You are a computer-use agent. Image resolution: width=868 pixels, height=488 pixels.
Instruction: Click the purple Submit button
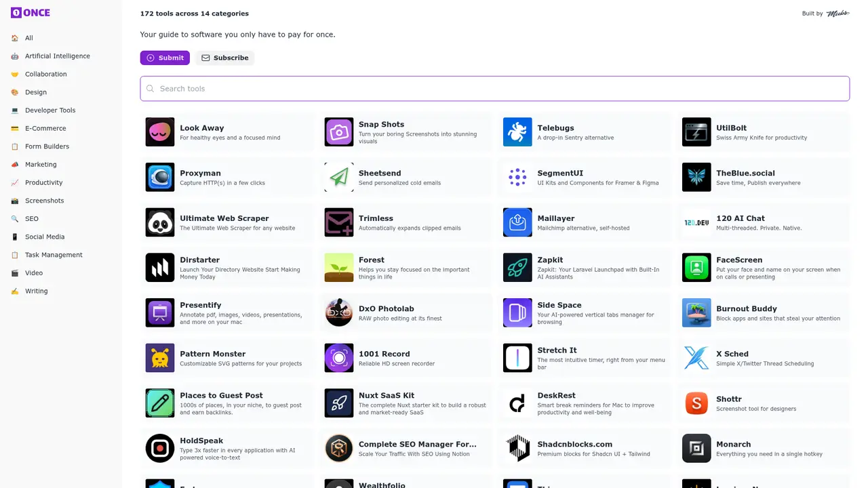coord(165,58)
